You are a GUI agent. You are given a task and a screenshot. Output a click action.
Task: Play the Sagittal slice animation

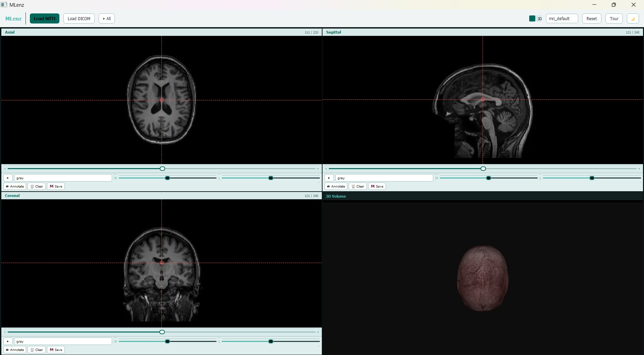coord(329,178)
